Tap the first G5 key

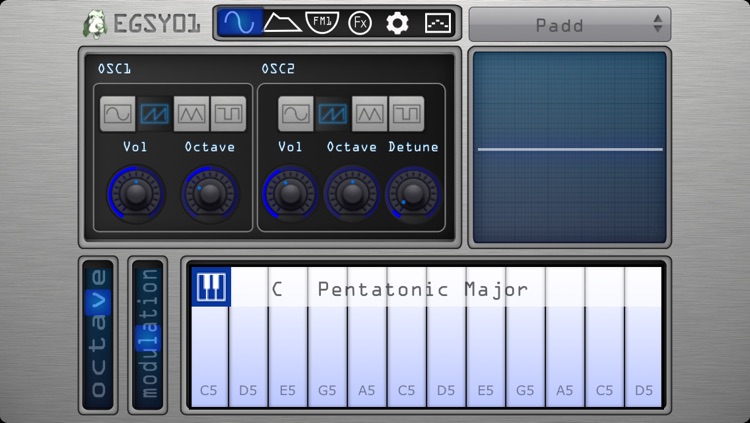328,356
